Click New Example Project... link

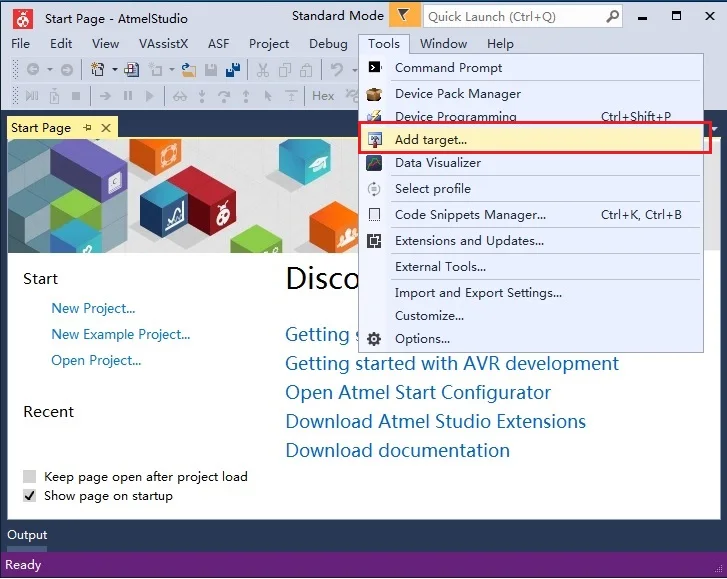click(121, 334)
